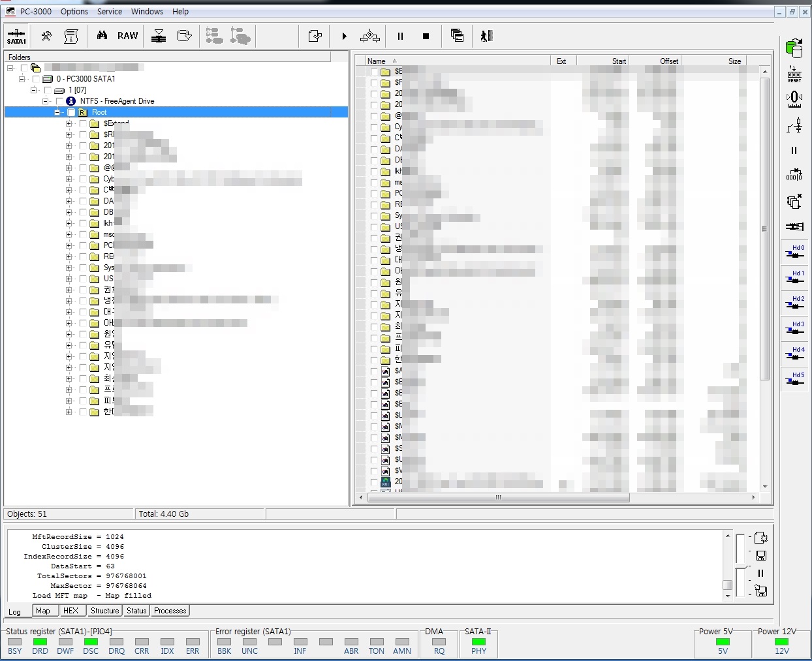Open the RAW recovery tool

point(127,37)
